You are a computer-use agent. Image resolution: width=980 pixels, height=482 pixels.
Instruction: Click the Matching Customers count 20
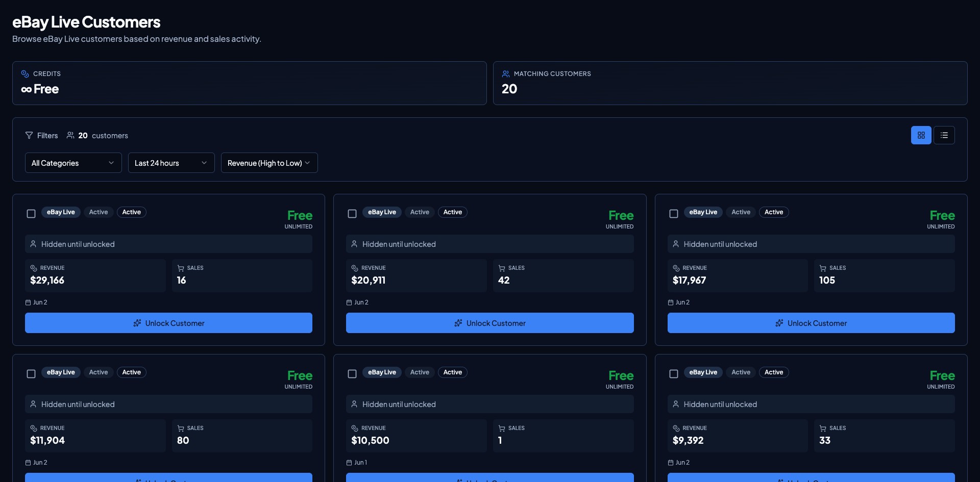[x=509, y=89]
